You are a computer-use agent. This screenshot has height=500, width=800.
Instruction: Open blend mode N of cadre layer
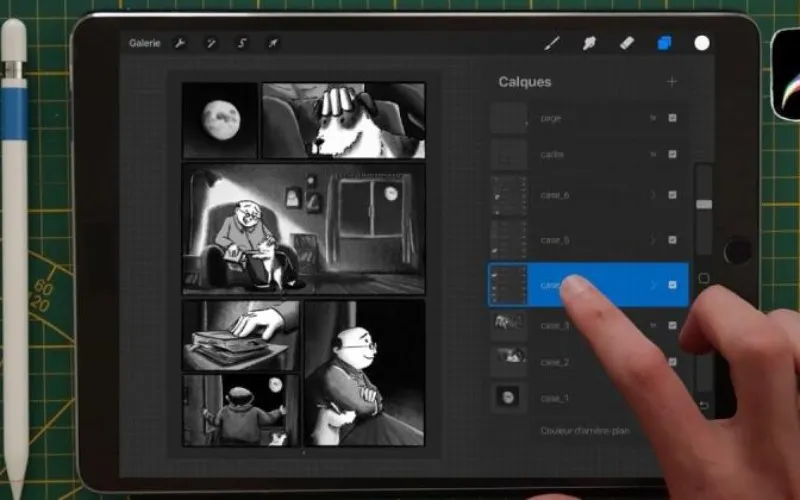pyautogui.click(x=653, y=154)
